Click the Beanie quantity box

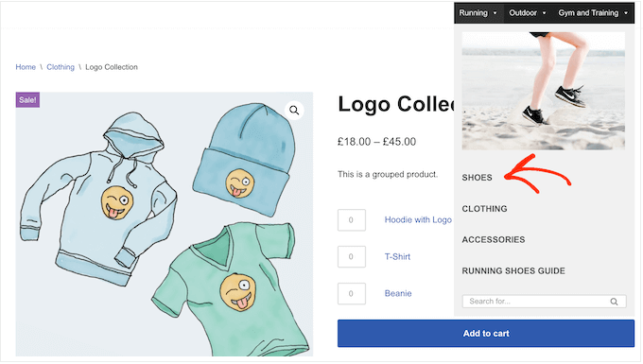coord(352,293)
